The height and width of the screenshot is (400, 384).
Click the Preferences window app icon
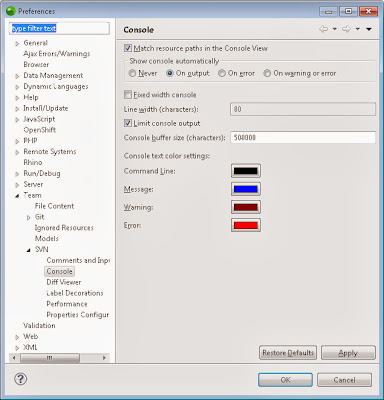[11, 11]
